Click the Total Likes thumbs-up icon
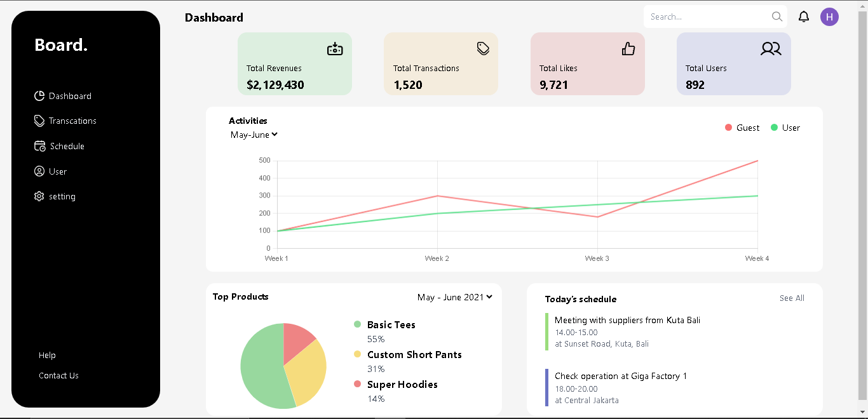The width and height of the screenshot is (868, 419). coord(628,48)
